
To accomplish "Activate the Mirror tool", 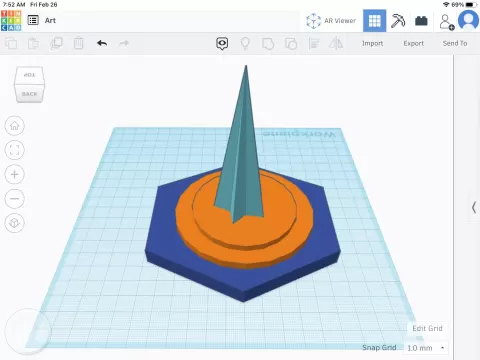I will (x=336, y=43).
